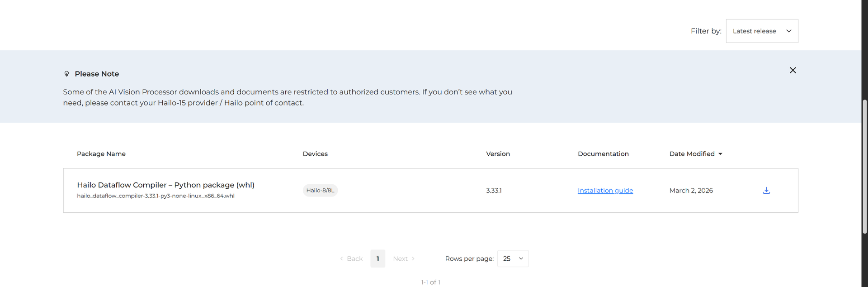This screenshot has height=287, width=868.
Task: Sort by Date Modified column arrow
Action: pyautogui.click(x=720, y=154)
